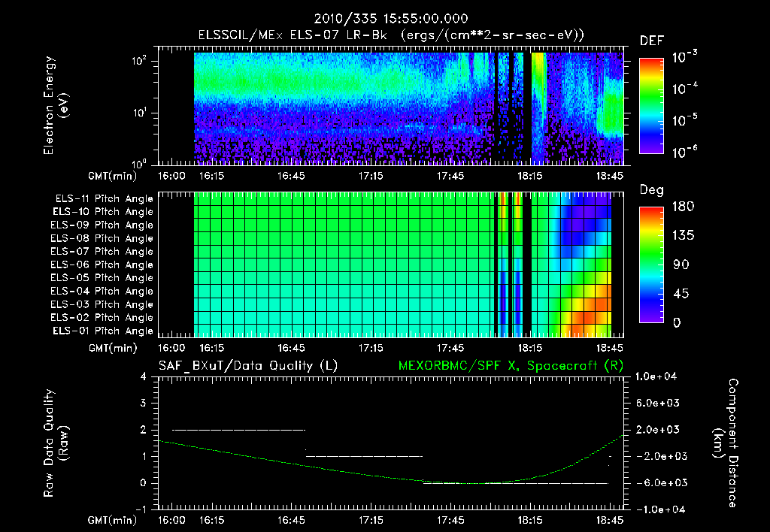This screenshot has height=532, width=770.
Task: Click GMT(min) label under the pitch angle panel
Action: click(113, 349)
